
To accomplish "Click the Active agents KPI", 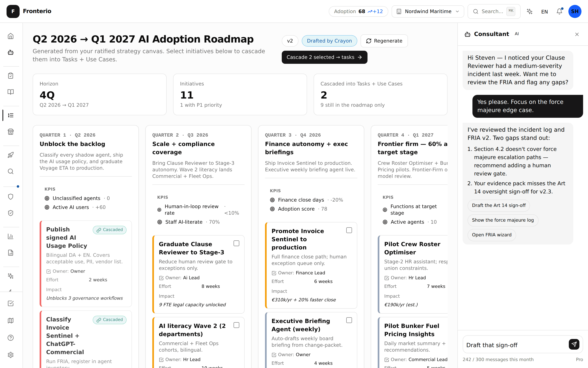I will [x=409, y=222].
